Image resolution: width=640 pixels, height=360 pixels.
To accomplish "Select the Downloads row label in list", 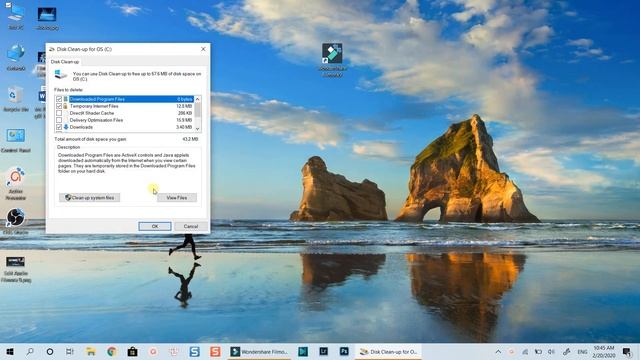I will tap(81, 127).
